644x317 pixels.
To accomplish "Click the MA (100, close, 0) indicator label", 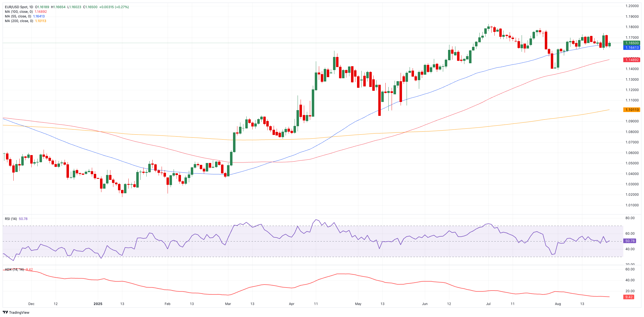I will click(x=19, y=12).
